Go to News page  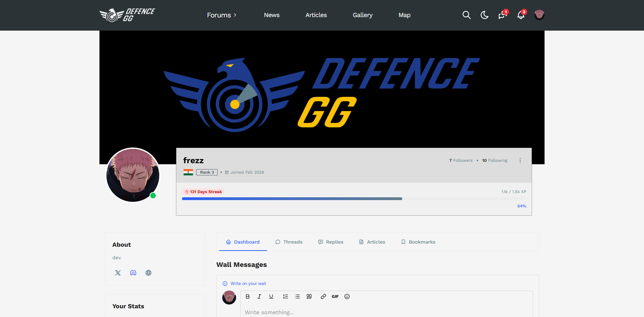tap(272, 15)
